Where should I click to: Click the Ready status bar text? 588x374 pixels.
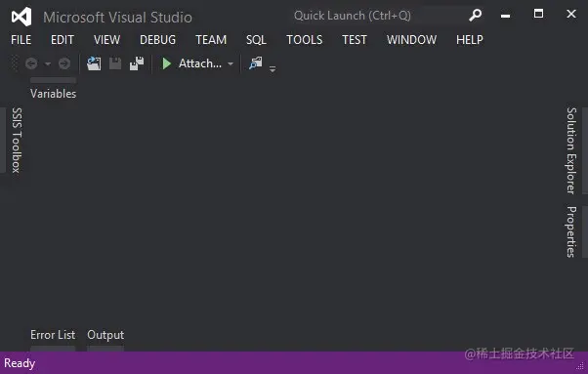click(x=20, y=363)
